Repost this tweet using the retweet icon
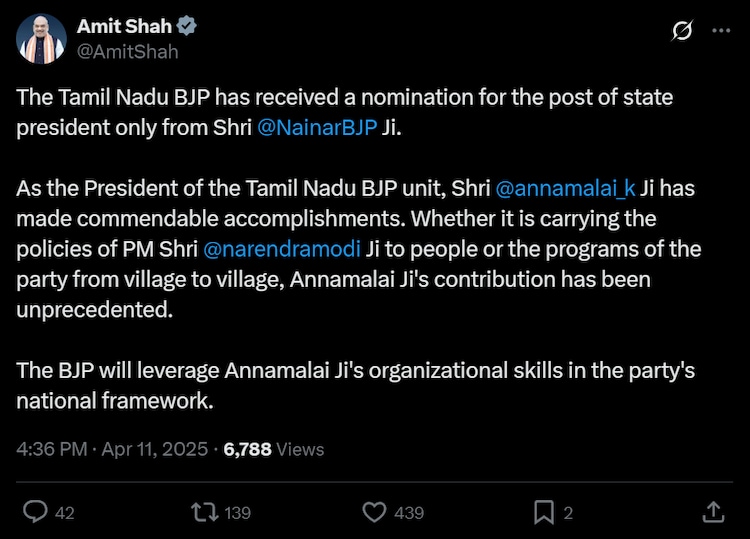750x539 pixels. tap(204, 512)
